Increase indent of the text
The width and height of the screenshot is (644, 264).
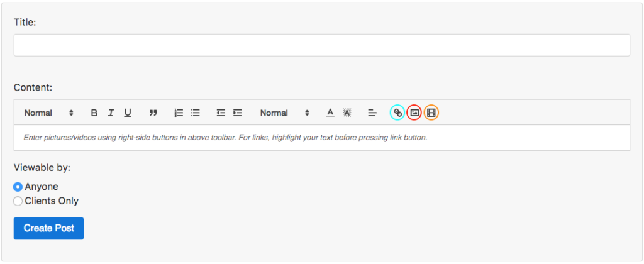coord(237,113)
